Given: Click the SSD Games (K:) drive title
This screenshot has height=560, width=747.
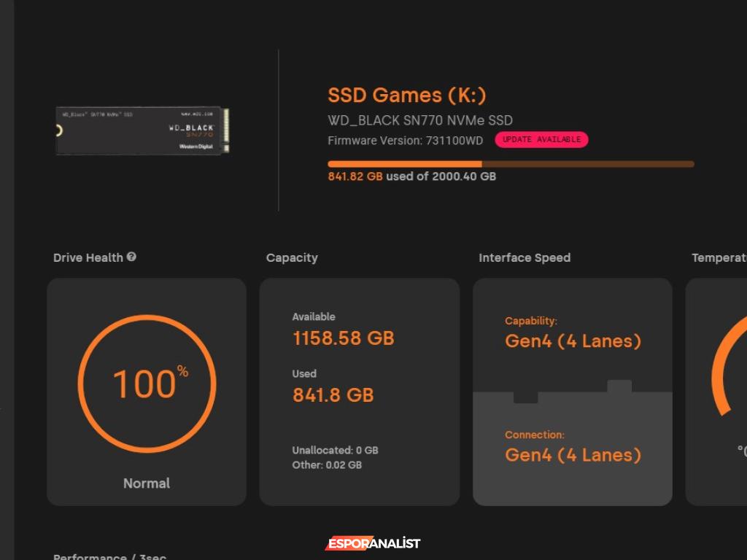Looking at the screenshot, I should [x=407, y=95].
